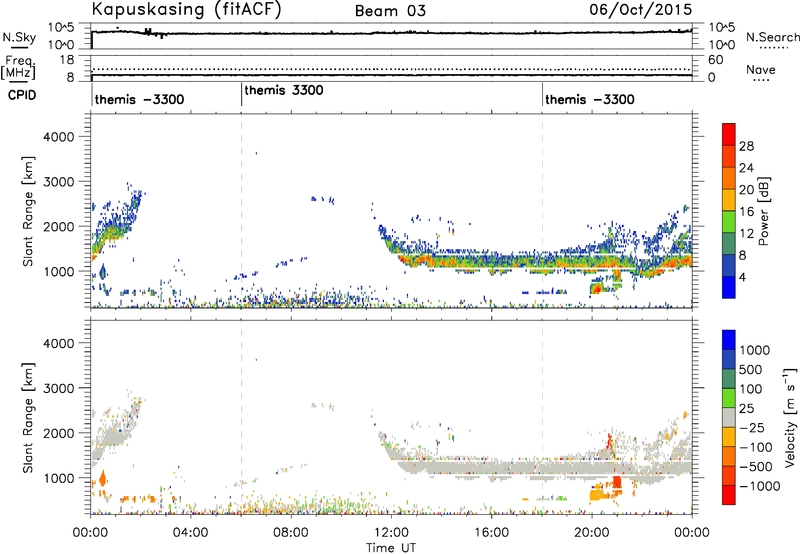Click the "3000" tick in the velocity panel

click(59, 388)
